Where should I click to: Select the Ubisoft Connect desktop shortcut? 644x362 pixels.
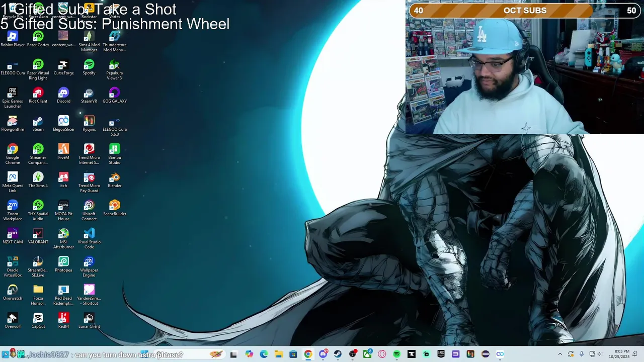click(x=89, y=211)
